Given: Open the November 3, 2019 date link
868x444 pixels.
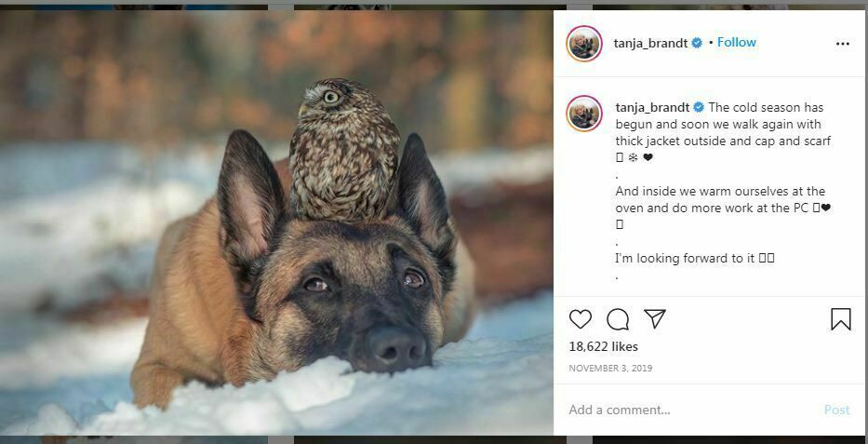Looking at the screenshot, I should (x=610, y=368).
